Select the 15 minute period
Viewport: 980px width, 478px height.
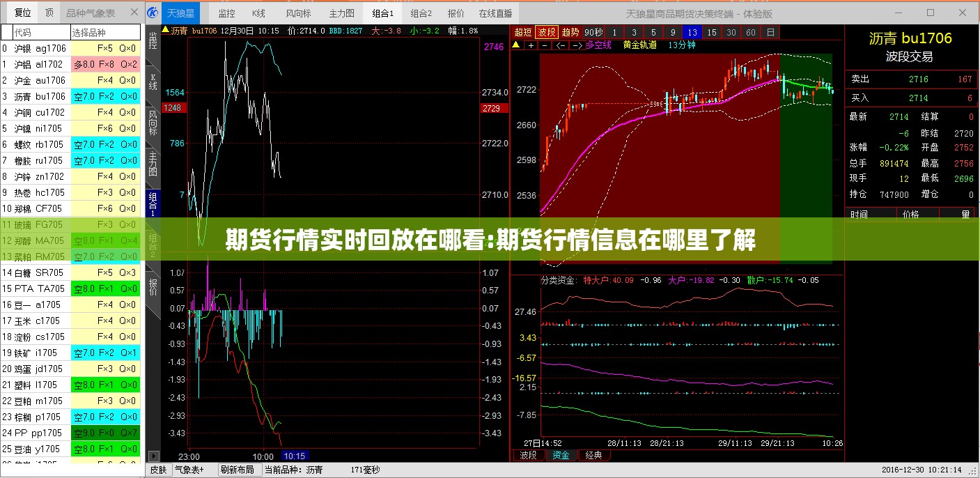point(711,31)
